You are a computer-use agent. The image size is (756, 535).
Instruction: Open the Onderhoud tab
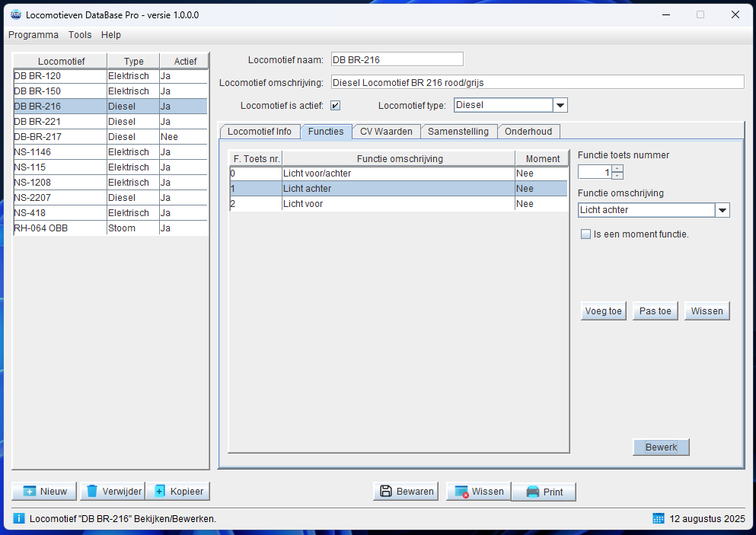[x=528, y=132]
